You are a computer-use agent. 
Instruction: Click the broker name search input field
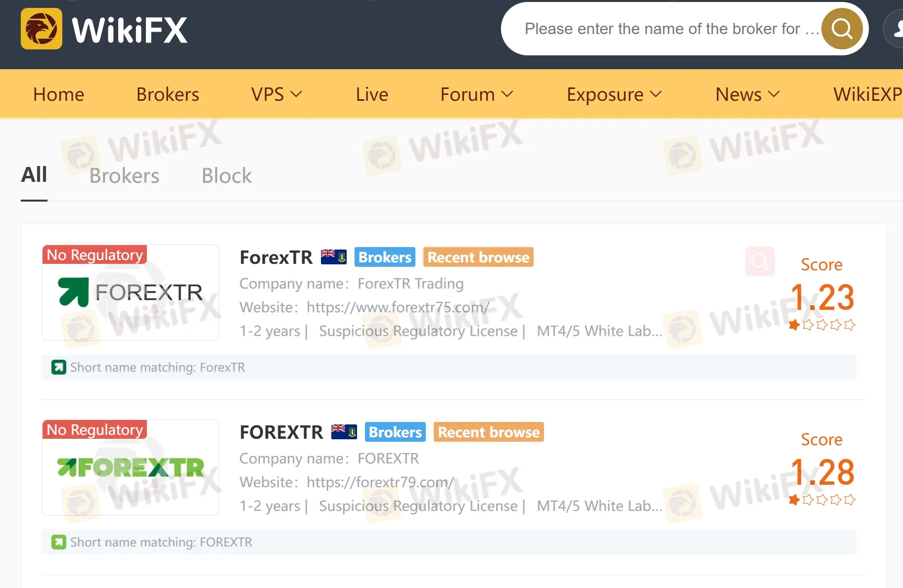pos(672,29)
